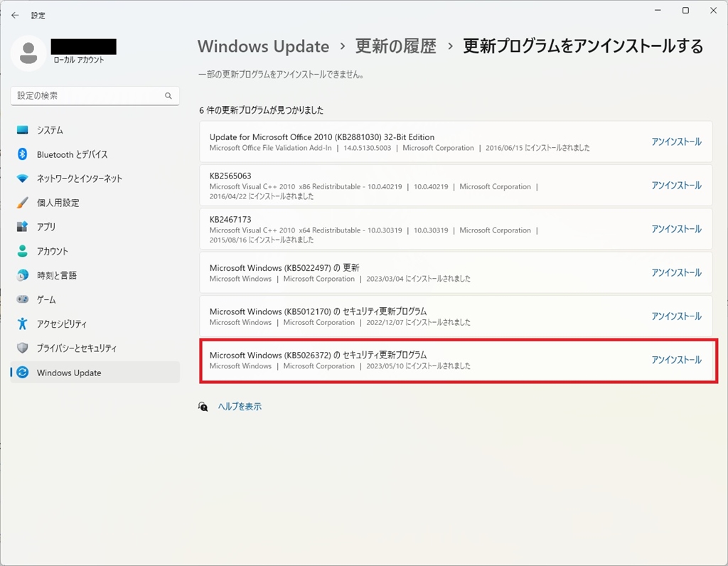
Task: Click the ゲーム controller icon
Action: (22, 299)
